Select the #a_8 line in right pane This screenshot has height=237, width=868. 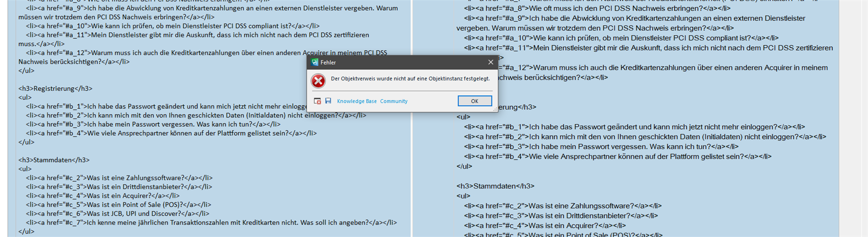597,8
